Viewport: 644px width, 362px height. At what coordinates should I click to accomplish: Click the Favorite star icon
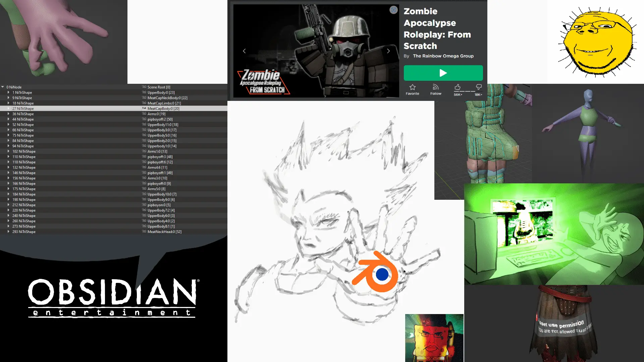[412, 87]
